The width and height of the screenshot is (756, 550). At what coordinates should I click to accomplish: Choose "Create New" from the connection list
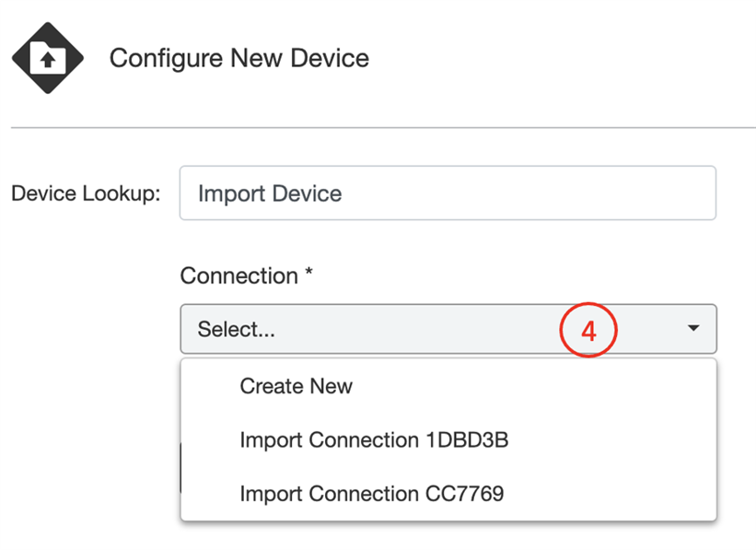(x=296, y=386)
